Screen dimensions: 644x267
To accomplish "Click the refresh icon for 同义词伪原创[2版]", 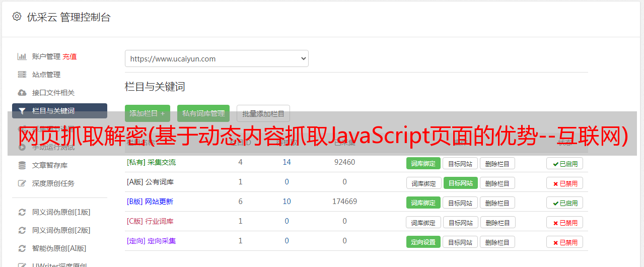I will [22, 230].
